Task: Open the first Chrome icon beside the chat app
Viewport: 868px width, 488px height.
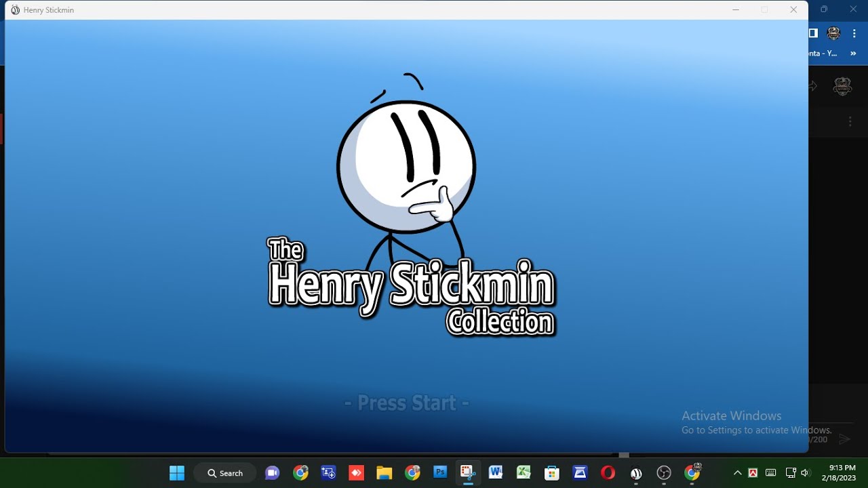Action: pos(300,473)
